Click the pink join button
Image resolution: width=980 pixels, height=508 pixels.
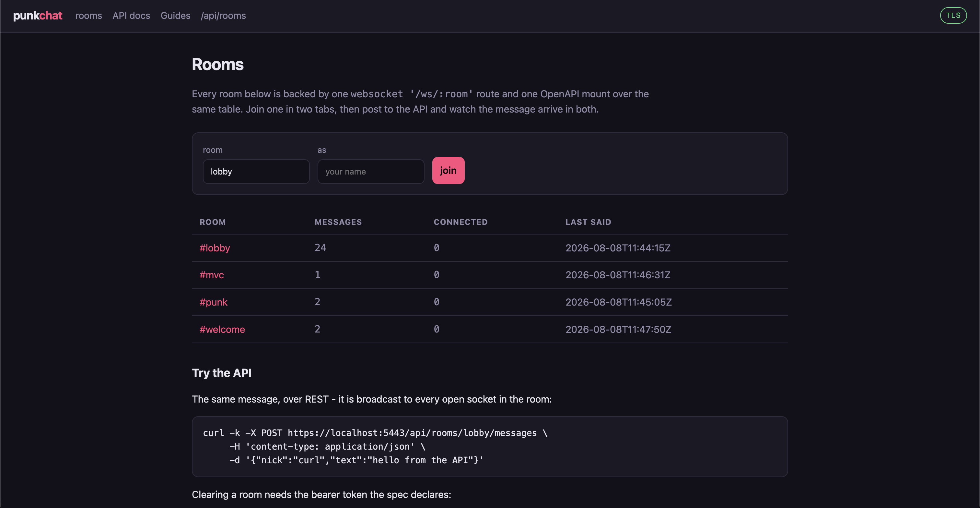[448, 171]
